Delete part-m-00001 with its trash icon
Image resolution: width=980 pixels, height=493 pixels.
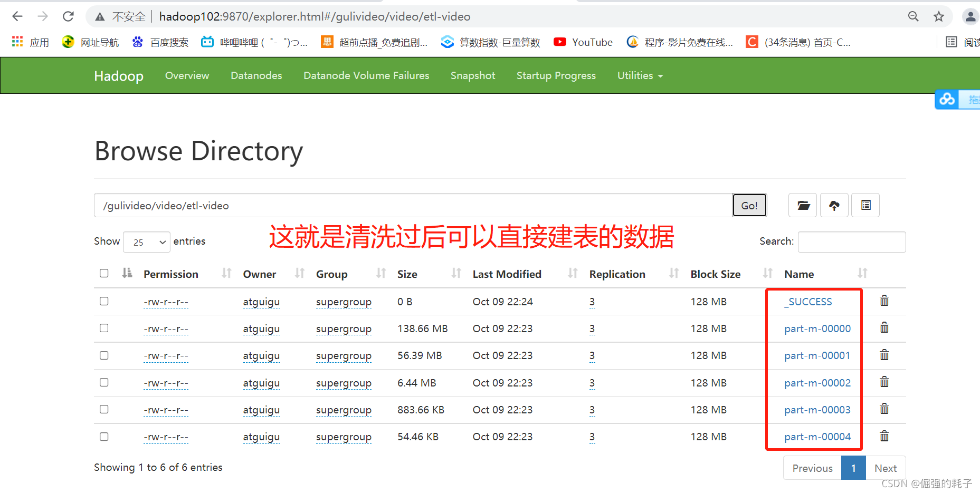[x=884, y=355]
